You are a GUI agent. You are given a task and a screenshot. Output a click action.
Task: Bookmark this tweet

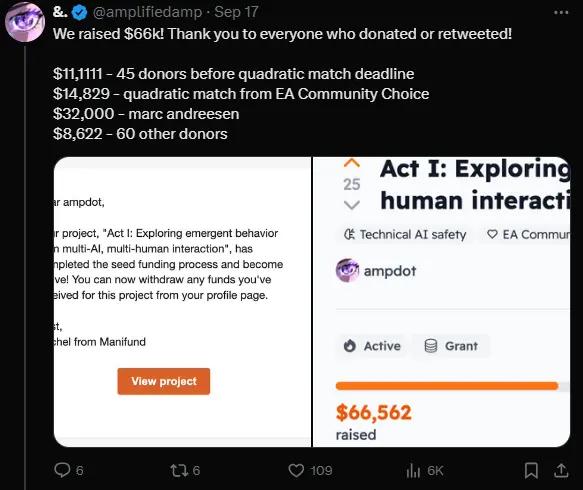[531, 470]
